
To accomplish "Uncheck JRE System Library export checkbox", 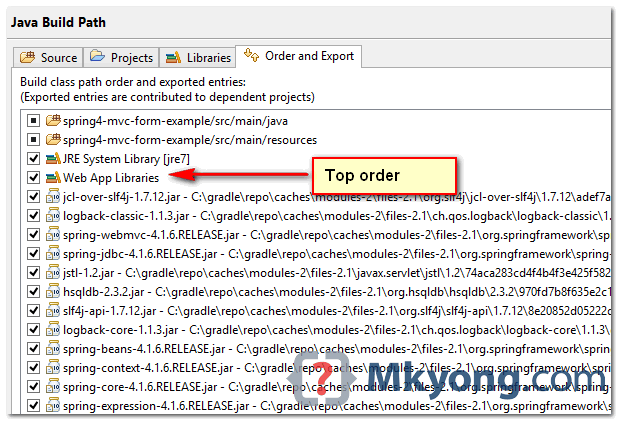I will click(34, 158).
